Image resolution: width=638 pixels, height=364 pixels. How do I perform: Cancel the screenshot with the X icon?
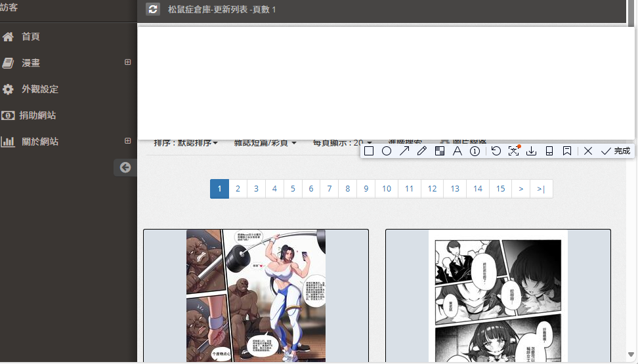[588, 151]
